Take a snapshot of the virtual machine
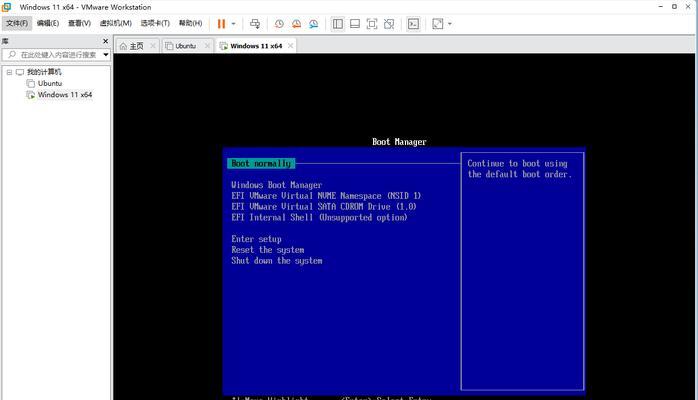 pyautogui.click(x=279, y=24)
